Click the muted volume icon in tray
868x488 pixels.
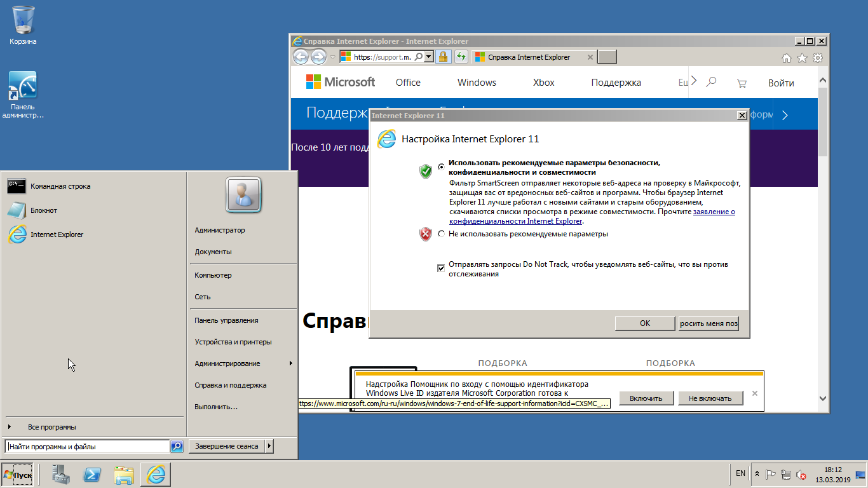pyautogui.click(x=801, y=475)
